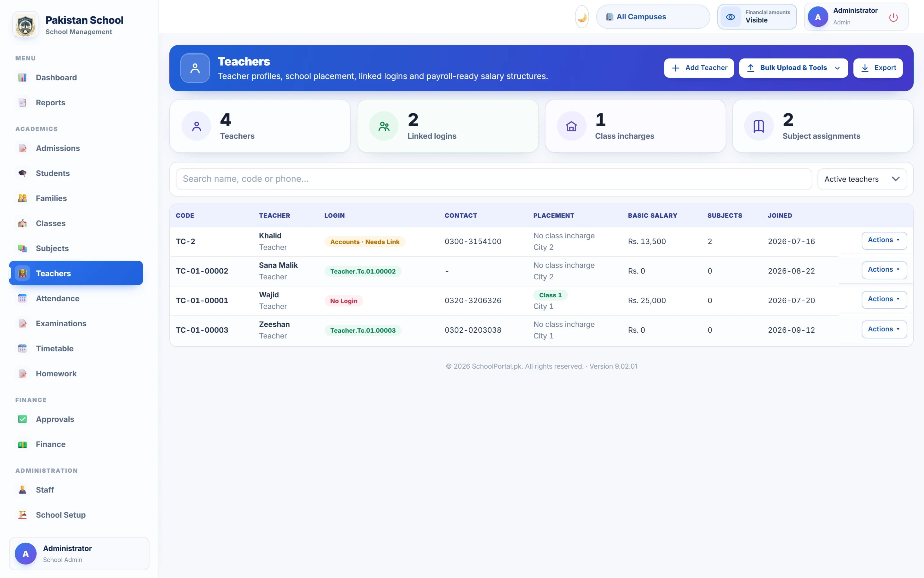Open the Active teachers filter dropdown

(x=862, y=179)
